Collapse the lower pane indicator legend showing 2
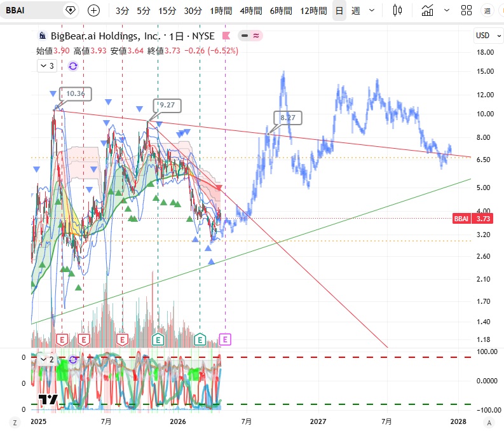This screenshot has width=504, height=431. point(47,360)
